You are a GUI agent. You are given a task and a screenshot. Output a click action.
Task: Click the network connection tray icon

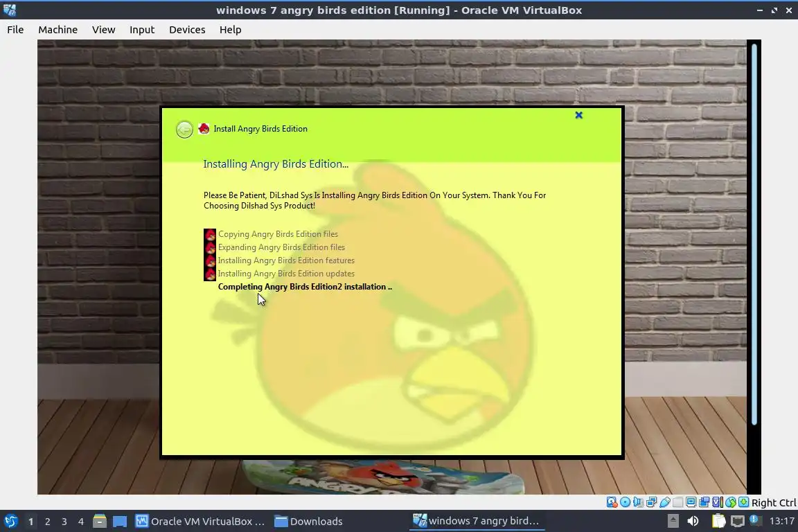click(738, 521)
